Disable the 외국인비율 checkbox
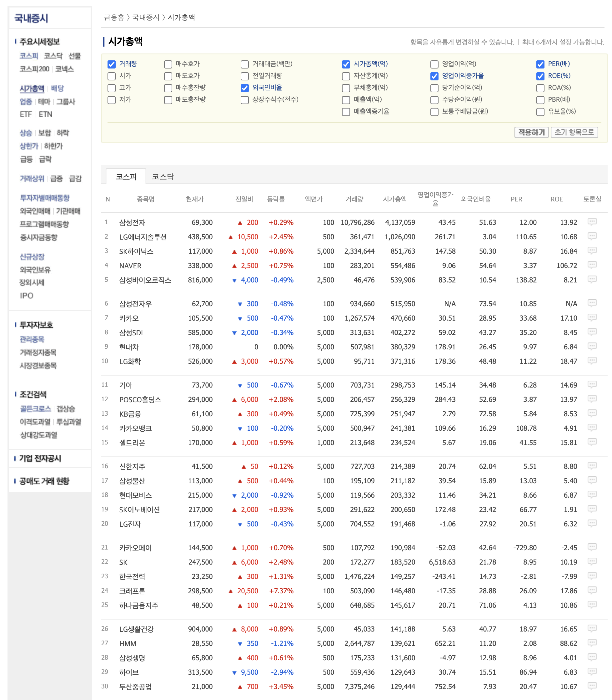Image resolution: width=612 pixels, height=700 pixels. point(244,88)
